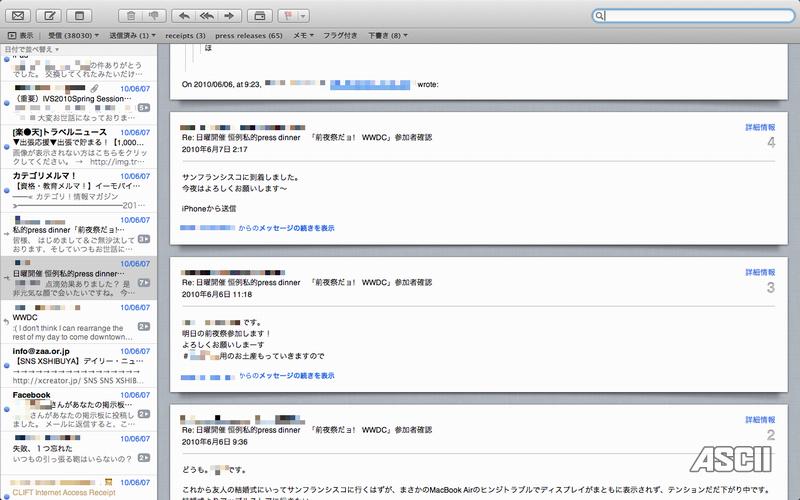
Task: Expand 5-message thread badge on IVS2010Spring
Action: pos(144,108)
